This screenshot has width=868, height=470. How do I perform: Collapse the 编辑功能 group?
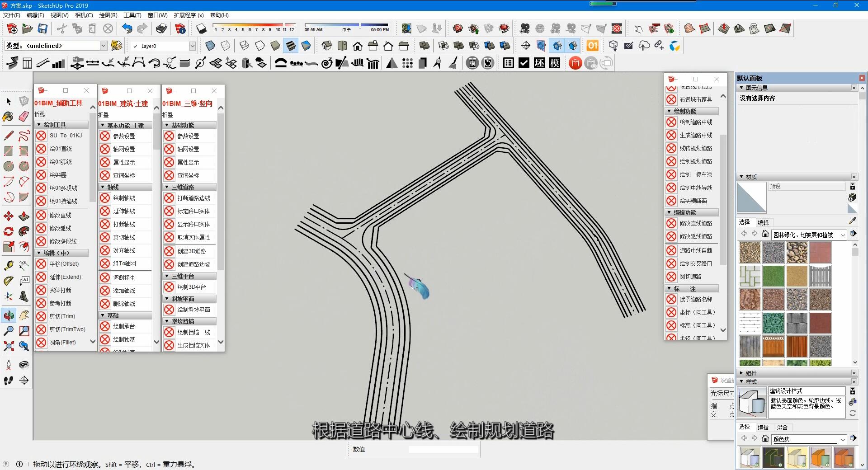coord(669,212)
